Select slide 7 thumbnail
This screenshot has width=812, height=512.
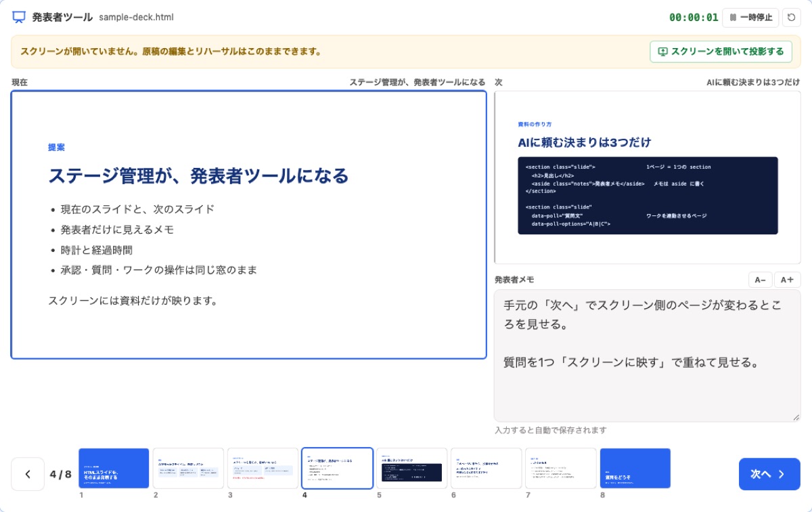coord(560,468)
